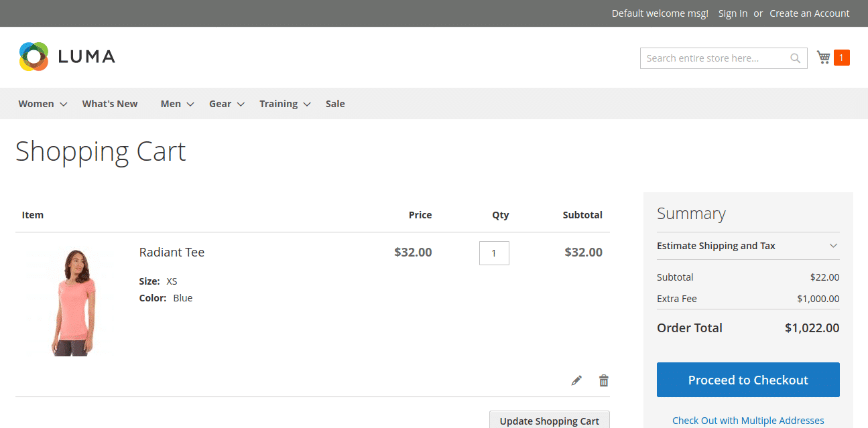Click Proceed to Checkout
This screenshot has height=428, width=868.
click(747, 380)
